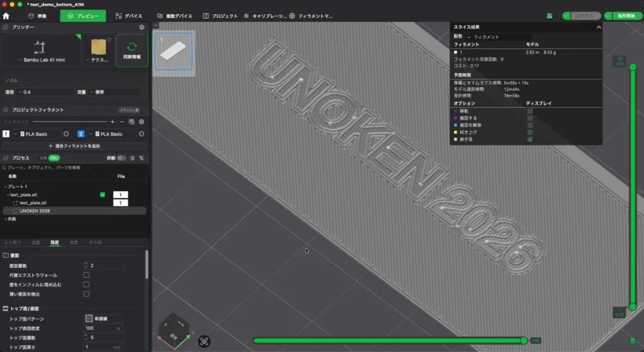Image resolution: width=644 pixels, height=352 pixels.
Task: Click the トップ面/底面 section icon
Action: tap(6, 309)
